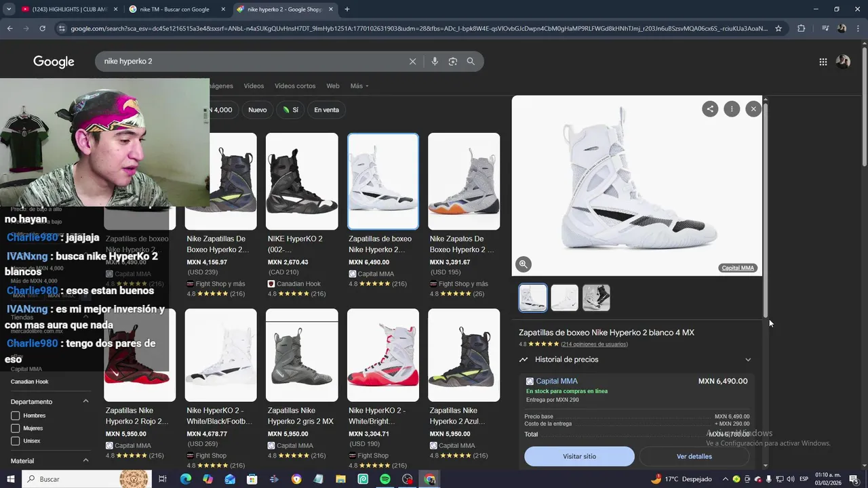Clear the search box with the X icon
Screen dimensions: 868x488
click(x=412, y=61)
